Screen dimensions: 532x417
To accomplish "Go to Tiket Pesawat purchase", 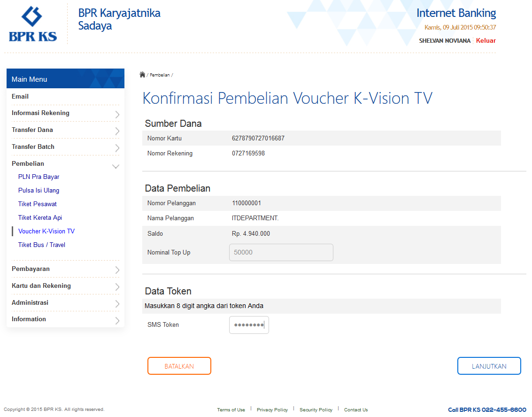I will point(38,204).
